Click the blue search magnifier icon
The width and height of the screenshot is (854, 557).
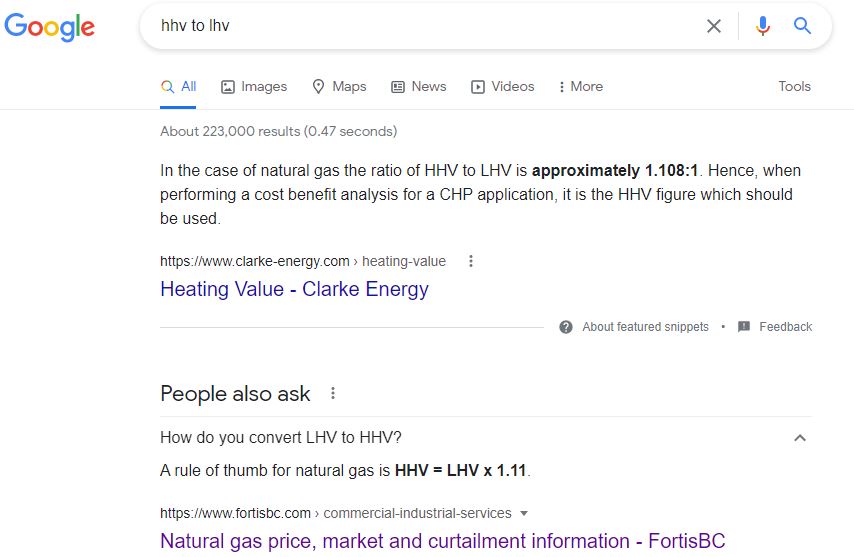point(802,26)
